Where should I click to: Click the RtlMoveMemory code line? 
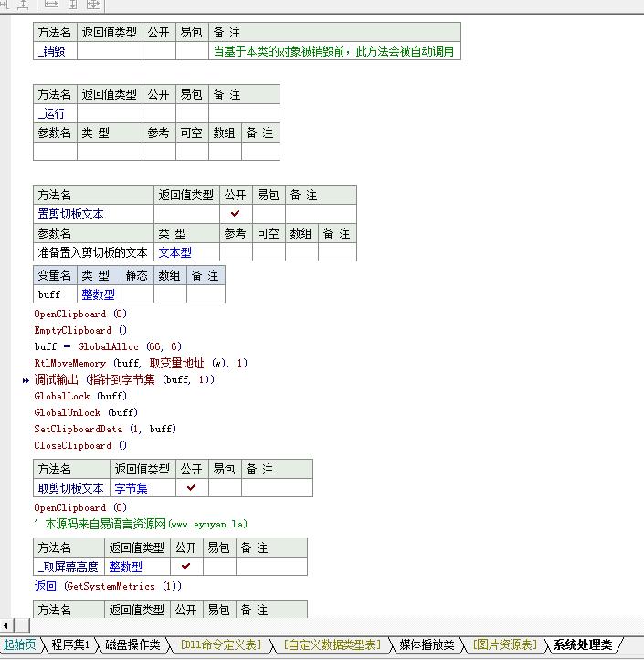click(141, 363)
